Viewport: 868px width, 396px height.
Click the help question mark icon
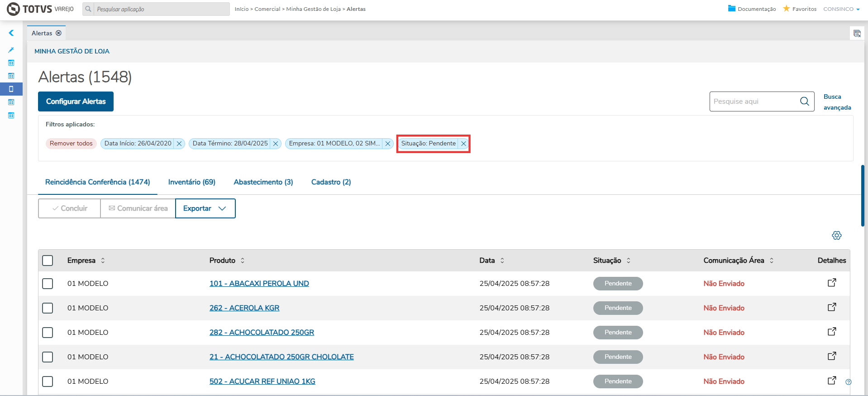(849, 382)
